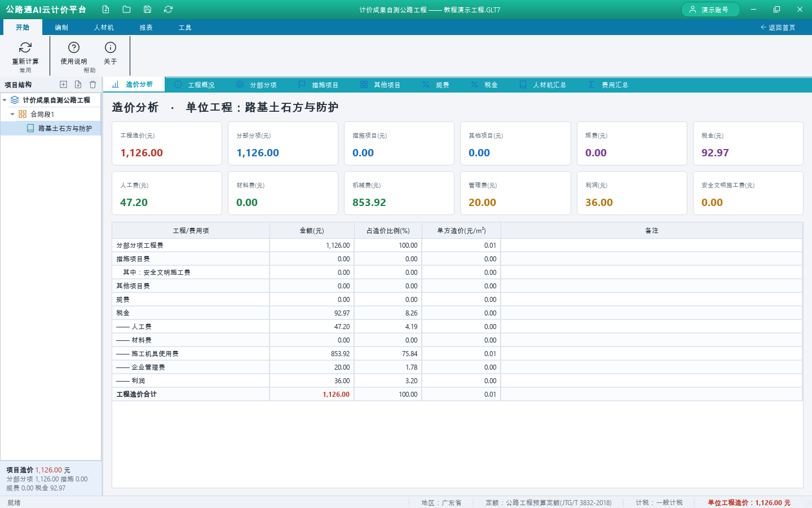Click 计税：一般计税 in status bar
The width and height of the screenshot is (812, 508).
coord(659,502)
